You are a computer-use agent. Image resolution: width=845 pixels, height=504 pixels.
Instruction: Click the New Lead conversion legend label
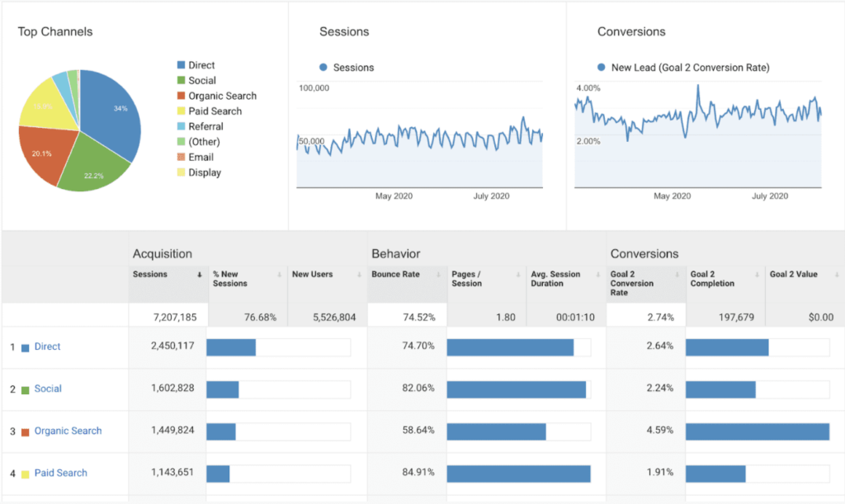pos(690,68)
